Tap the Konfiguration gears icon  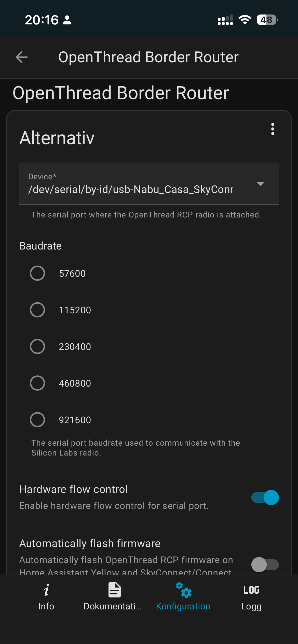[x=183, y=590]
